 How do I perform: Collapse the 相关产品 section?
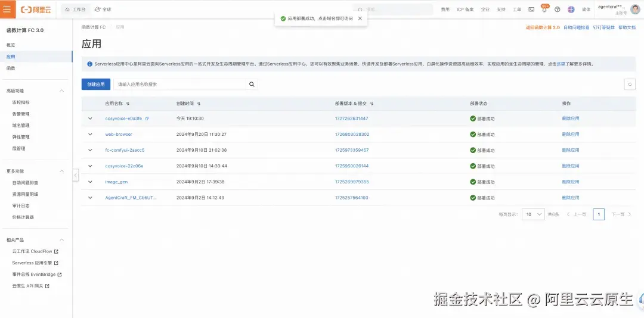[62, 239]
